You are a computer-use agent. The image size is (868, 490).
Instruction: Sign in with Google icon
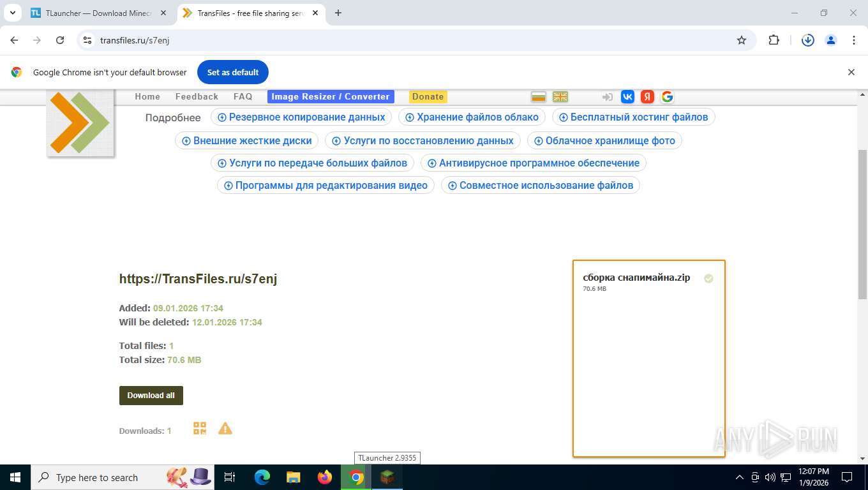(x=667, y=97)
